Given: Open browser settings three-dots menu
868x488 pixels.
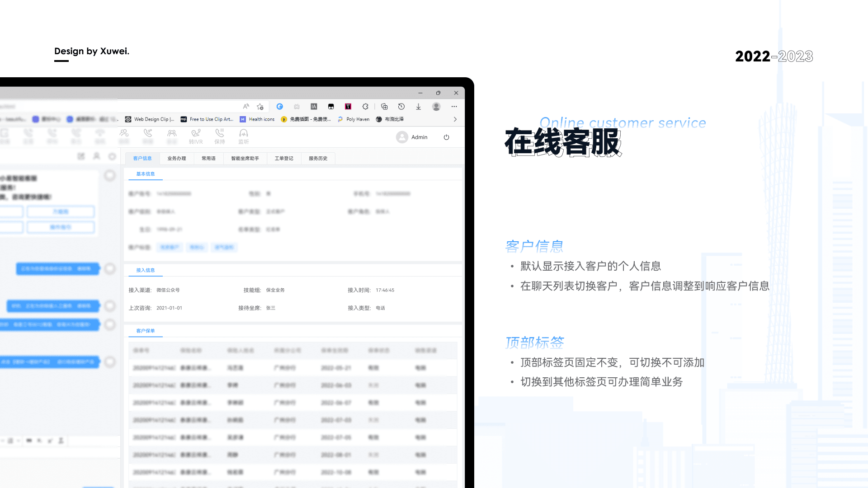Looking at the screenshot, I should pos(454,107).
